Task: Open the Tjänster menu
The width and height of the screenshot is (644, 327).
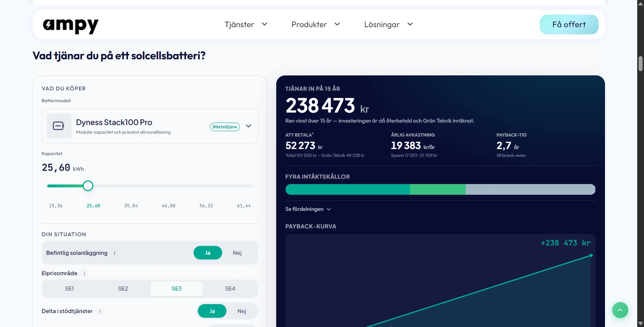Action: pos(246,25)
